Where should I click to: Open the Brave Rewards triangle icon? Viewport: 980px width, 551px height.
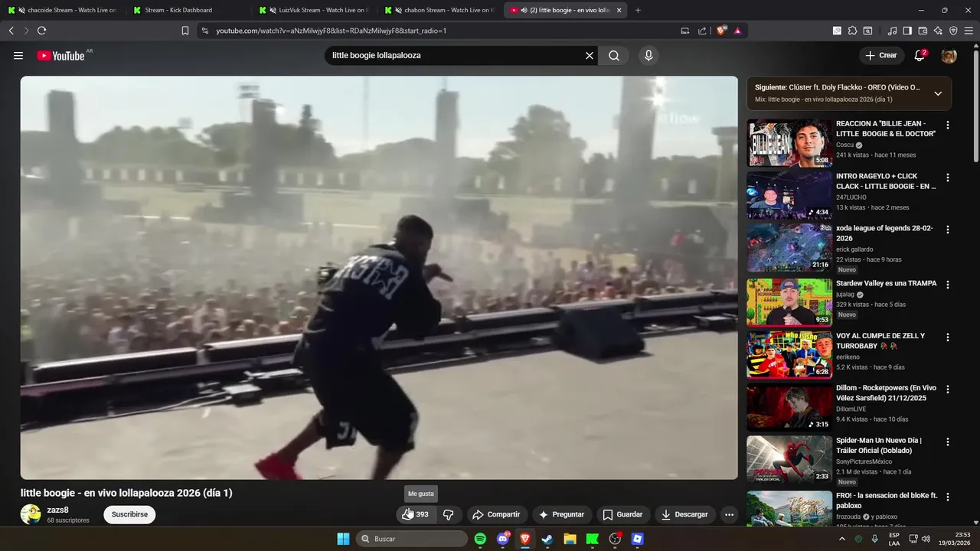(x=737, y=31)
